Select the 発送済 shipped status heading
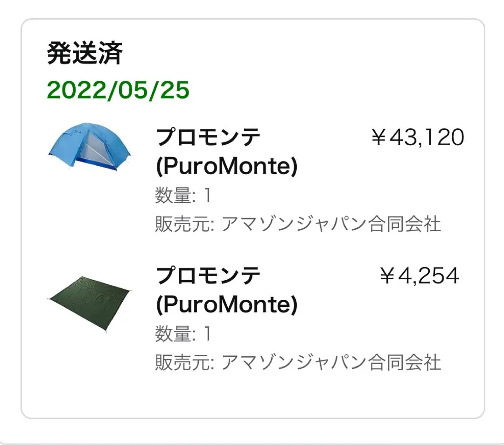Image resolution: width=504 pixels, height=445 pixels. [85, 53]
